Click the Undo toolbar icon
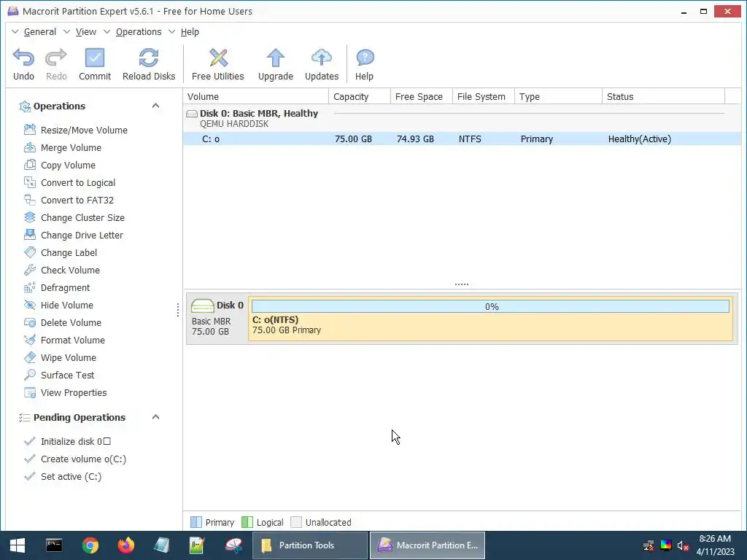Image resolution: width=747 pixels, height=560 pixels. (x=23, y=58)
